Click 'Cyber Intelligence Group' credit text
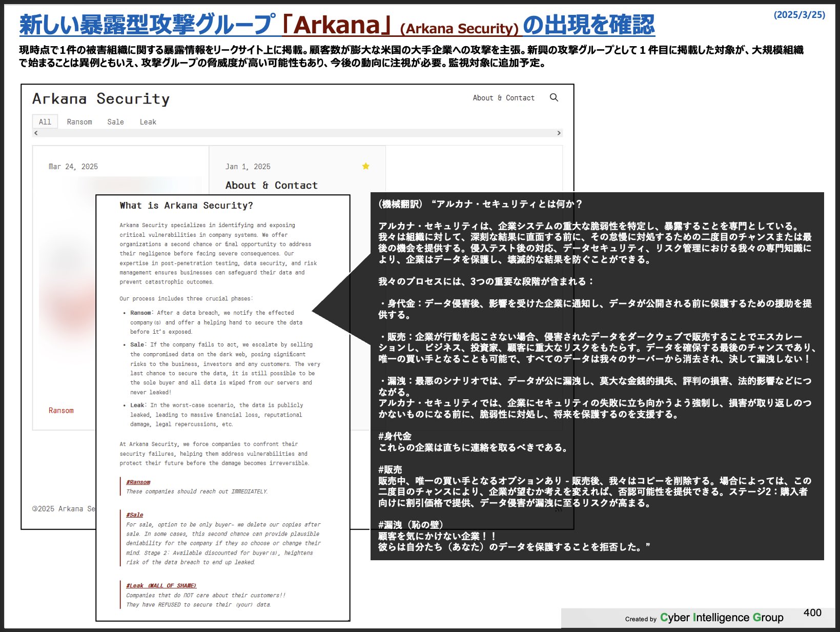The height and width of the screenshot is (632, 840). [722, 618]
